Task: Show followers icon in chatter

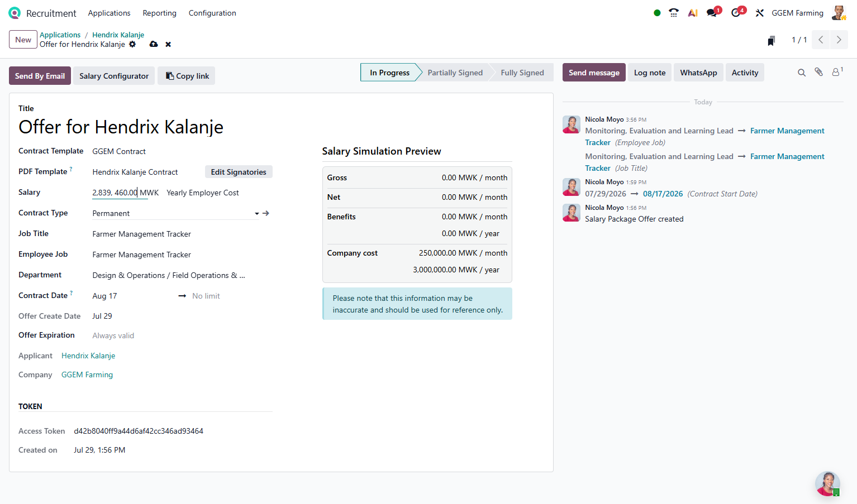Action: coord(837,71)
